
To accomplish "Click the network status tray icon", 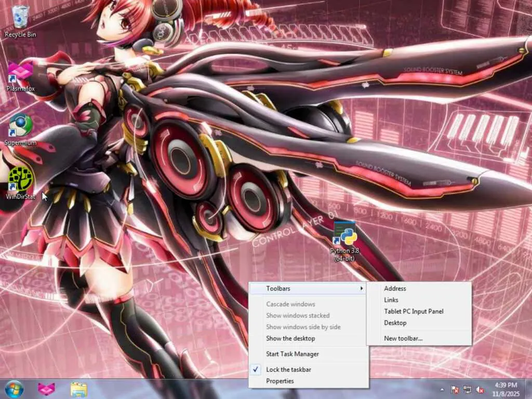I will (x=468, y=390).
